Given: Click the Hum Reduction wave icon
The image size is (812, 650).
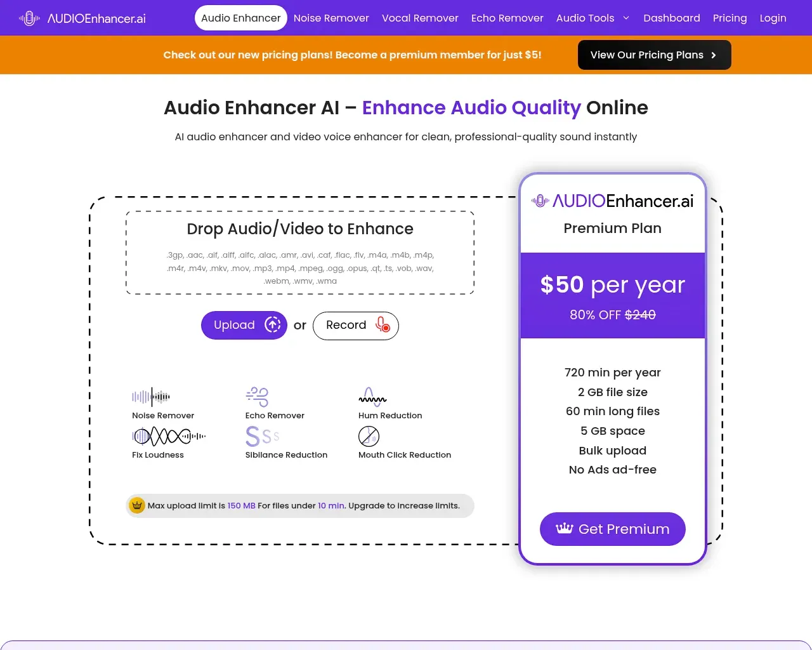Looking at the screenshot, I should [x=372, y=397].
